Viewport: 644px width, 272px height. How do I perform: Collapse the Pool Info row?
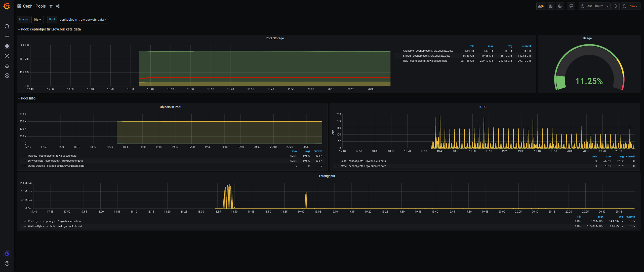pyautogui.click(x=28, y=98)
